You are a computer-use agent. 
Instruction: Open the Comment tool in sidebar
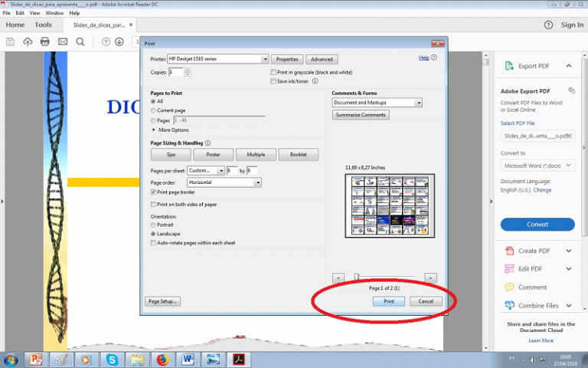[x=532, y=287]
